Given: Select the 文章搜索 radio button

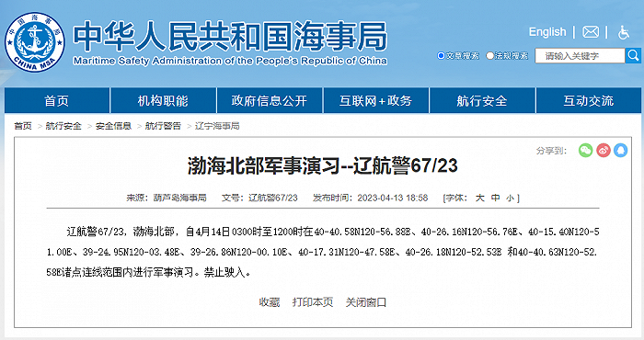Looking at the screenshot, I should [x=441, y=55].
